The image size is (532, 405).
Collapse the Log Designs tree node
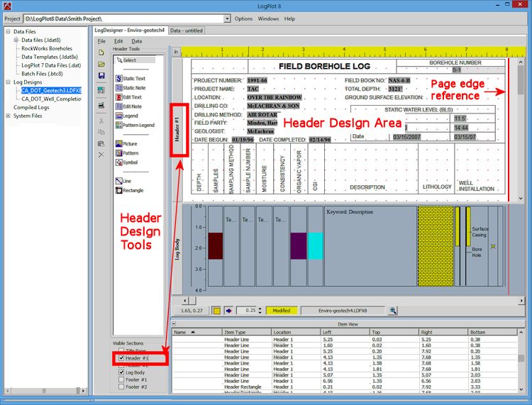8,82
